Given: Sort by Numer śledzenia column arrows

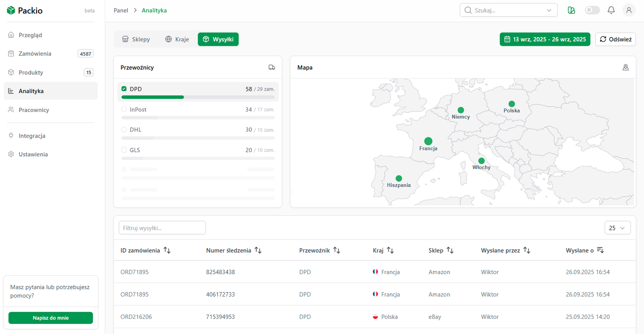Looking at the screenshot, I should click(258, 250).
